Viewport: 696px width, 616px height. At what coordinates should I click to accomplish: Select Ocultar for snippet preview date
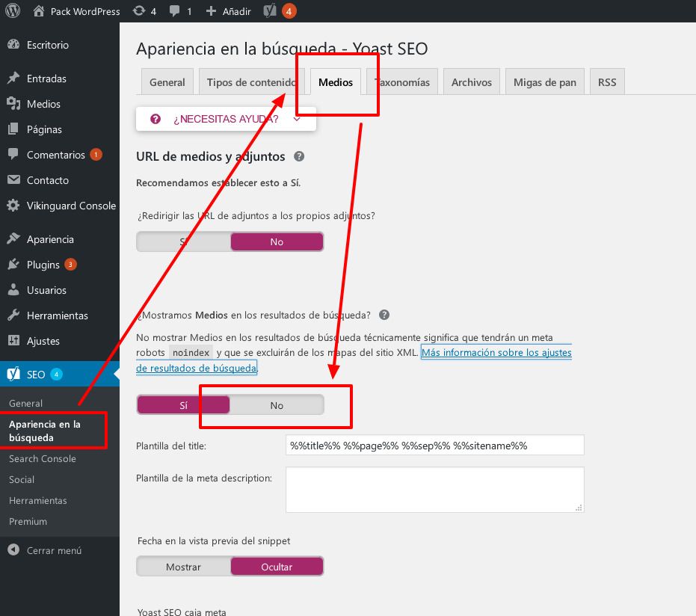pos(277,567)
